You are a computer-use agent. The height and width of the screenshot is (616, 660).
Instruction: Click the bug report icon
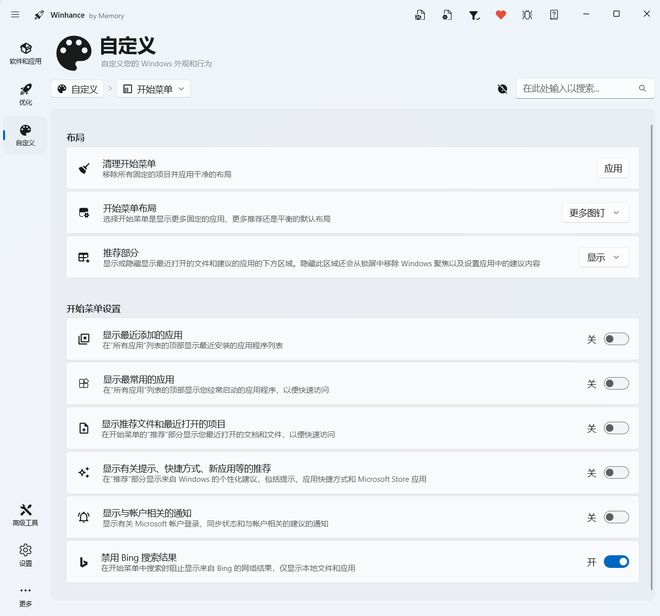tap(527, 15)
